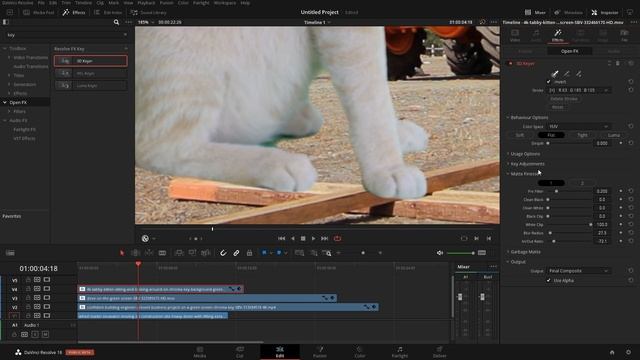Add keyframe for Blur Radius

[621, 233]
